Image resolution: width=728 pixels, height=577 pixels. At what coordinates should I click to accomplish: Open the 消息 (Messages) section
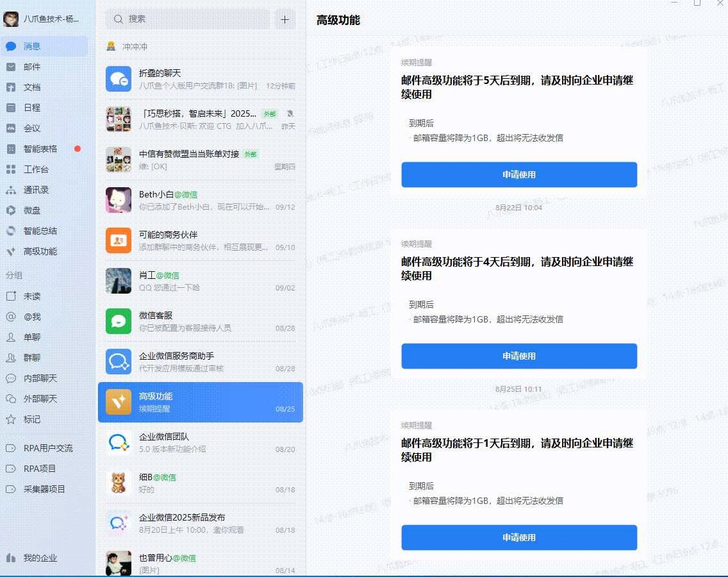coord(44,46)
